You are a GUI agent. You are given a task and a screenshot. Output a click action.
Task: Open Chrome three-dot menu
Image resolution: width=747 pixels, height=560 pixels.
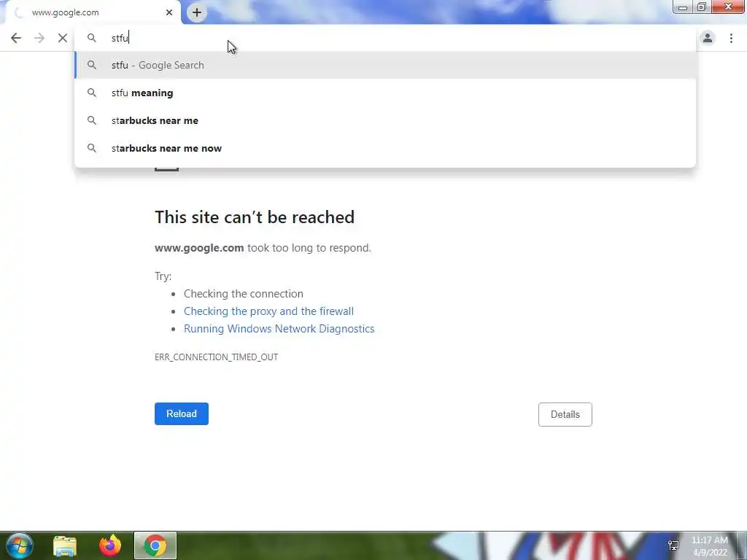coord(731,38)
